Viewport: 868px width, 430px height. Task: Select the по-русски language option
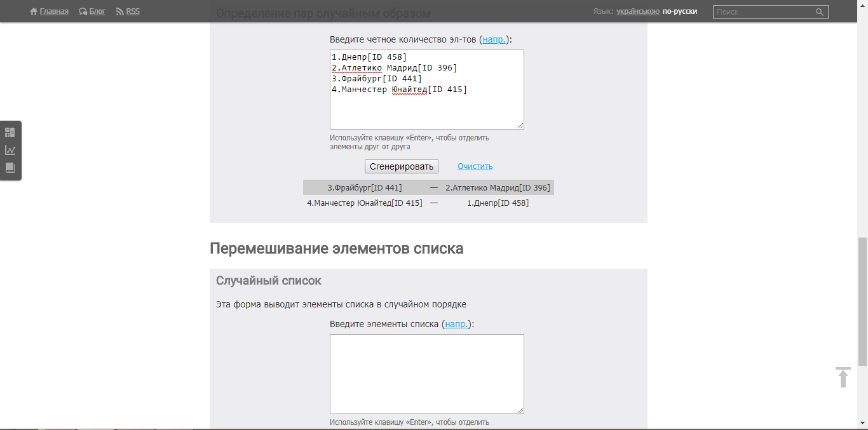(679, 11)
